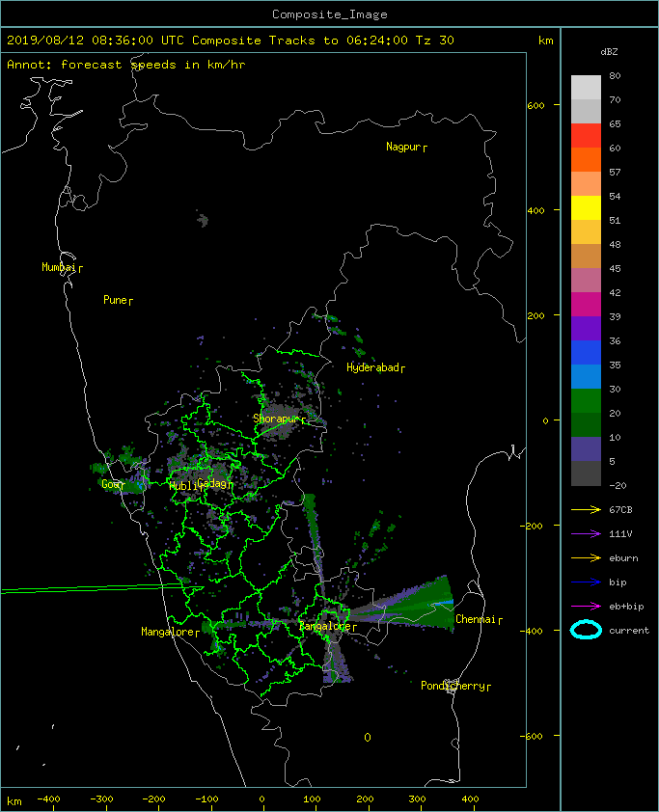The width and height of the screenshot is (659, 812).
Task: Click the Gadag city label
Action: coord(214,484)
